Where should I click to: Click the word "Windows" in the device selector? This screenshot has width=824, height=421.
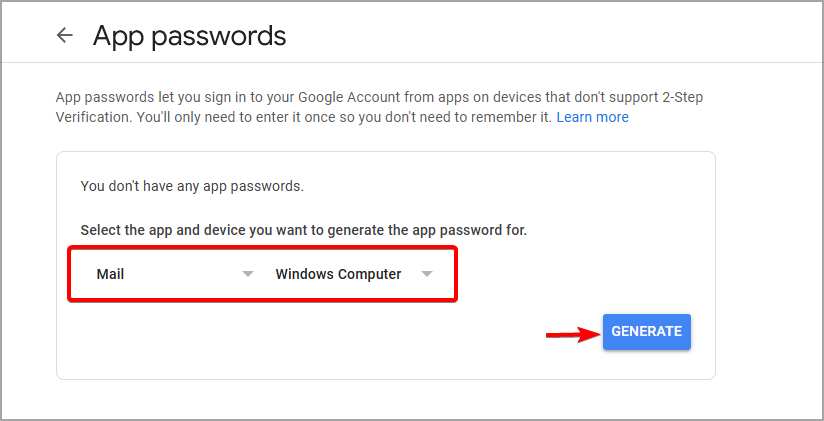tap(303, 274)
